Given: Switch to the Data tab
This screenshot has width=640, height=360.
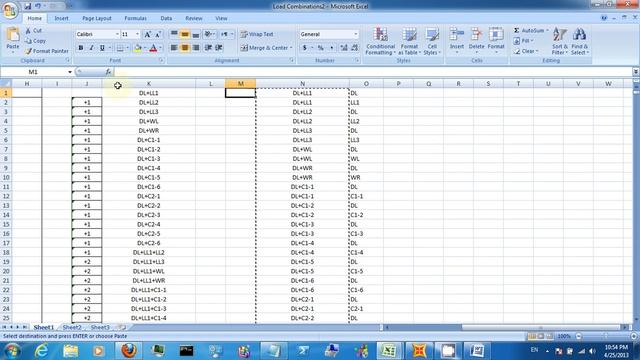Looking at the screenshot, I should click(x=166, y=18).
